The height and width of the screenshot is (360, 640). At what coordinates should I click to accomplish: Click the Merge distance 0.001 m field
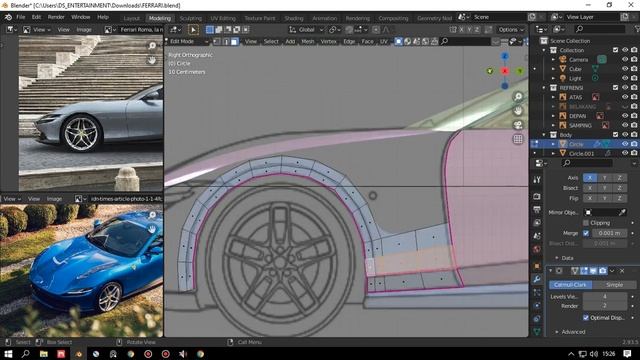(609, 233)
